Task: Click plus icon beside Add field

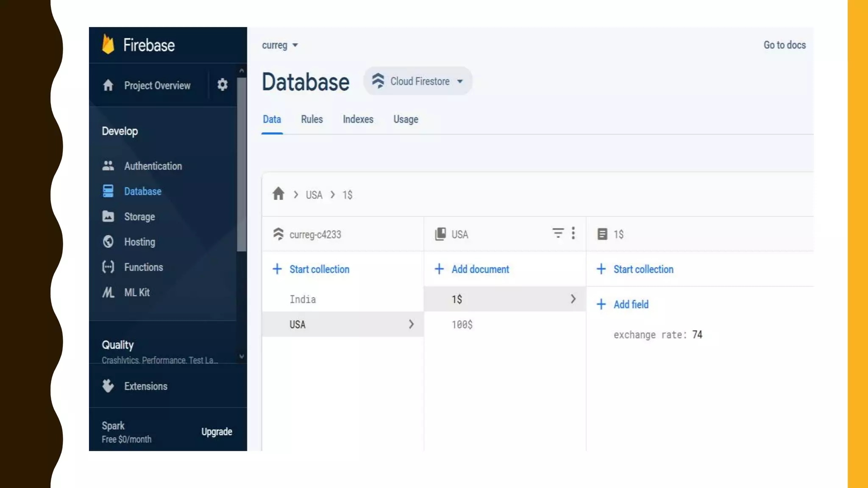Action: 601,304
